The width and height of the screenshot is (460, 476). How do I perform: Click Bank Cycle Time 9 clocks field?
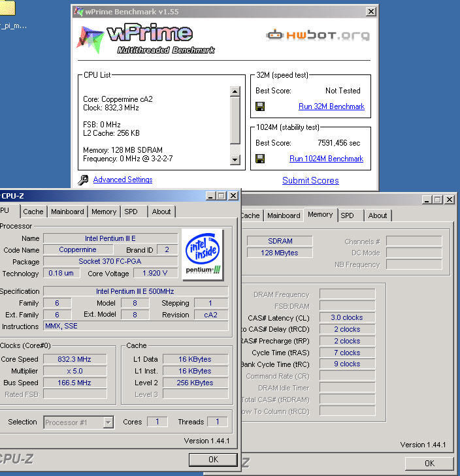(347, 364)
